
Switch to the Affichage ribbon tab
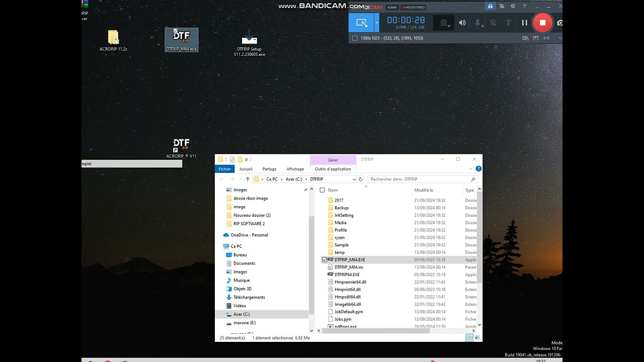[295, 169]
